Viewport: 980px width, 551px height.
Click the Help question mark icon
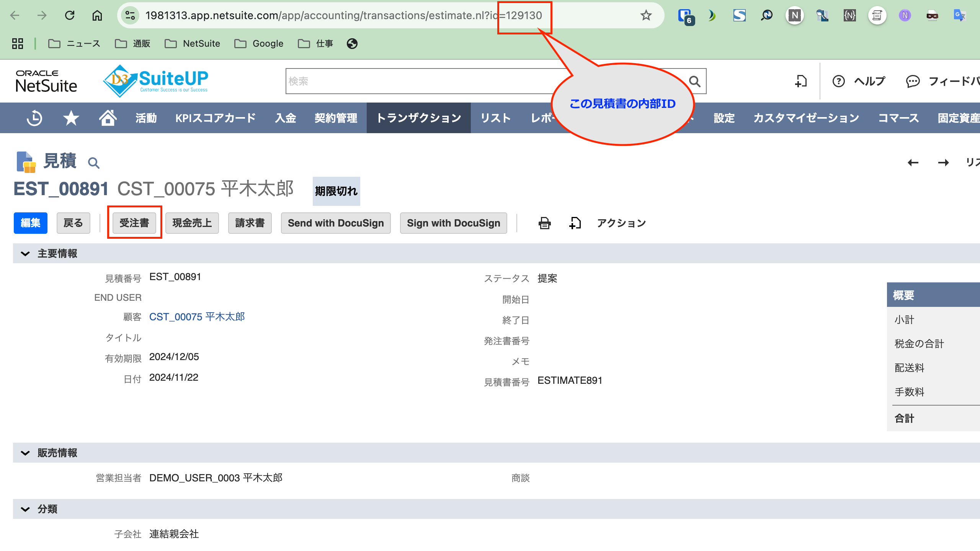click(838, 81)
